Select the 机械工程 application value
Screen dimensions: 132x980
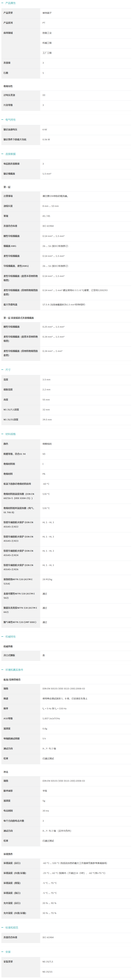(x=47, y=43)
